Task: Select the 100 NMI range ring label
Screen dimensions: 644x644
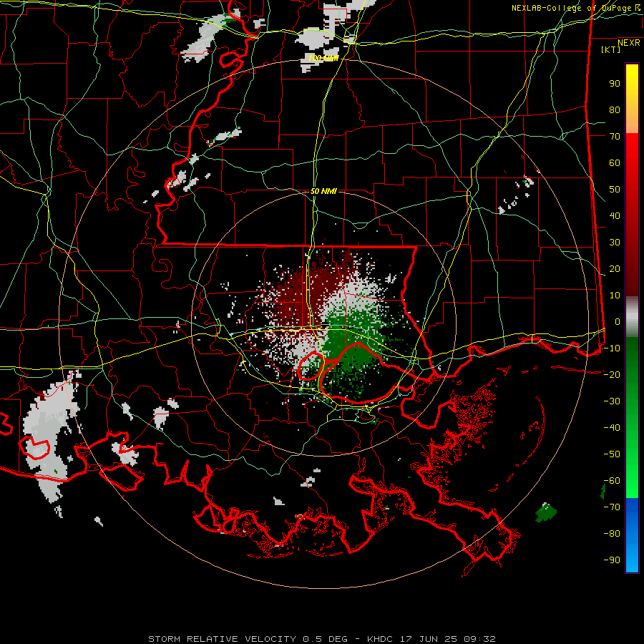Action: 323,59
